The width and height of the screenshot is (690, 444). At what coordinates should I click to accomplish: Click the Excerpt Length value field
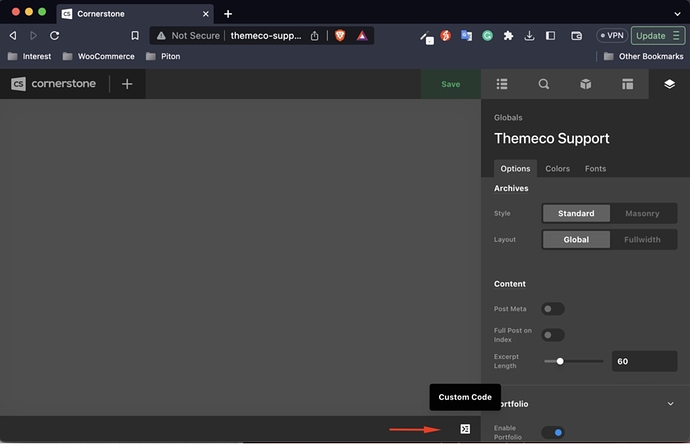tap(644, 361)
